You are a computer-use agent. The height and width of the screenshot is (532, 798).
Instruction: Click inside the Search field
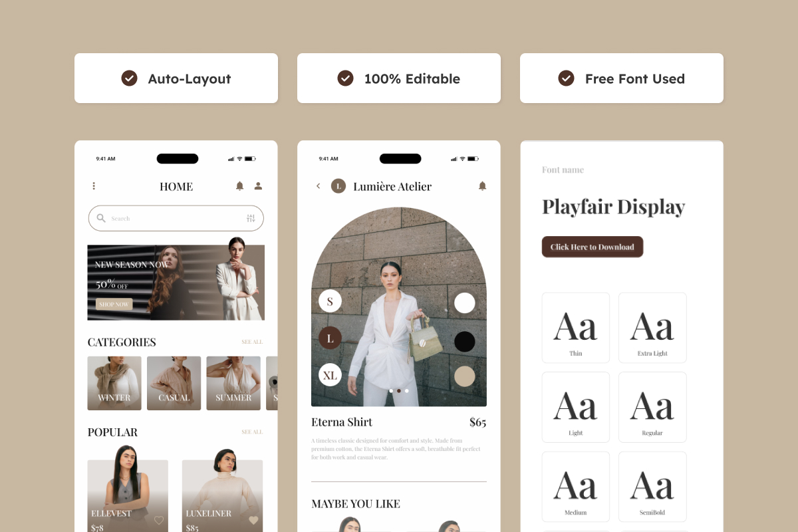tap(173, 218)
